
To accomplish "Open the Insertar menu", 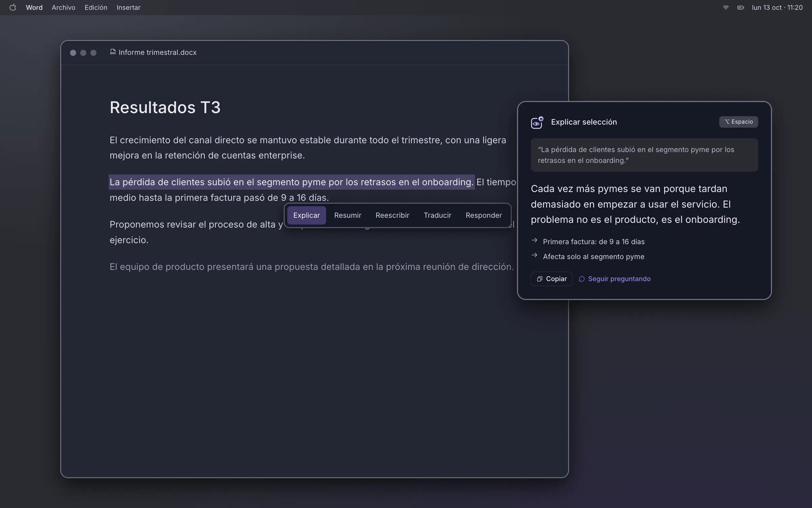I will click(129, 7).
